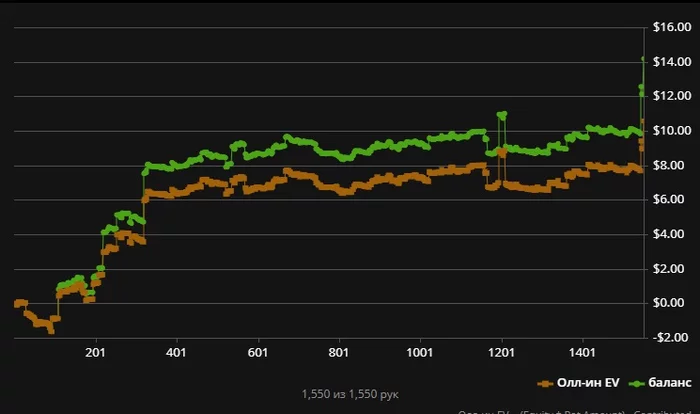Image resolution: width=700 pixels, height=414 pixels.
Task: Click the orange Олл-ин EV legend marker
Action: pos(545,384)
